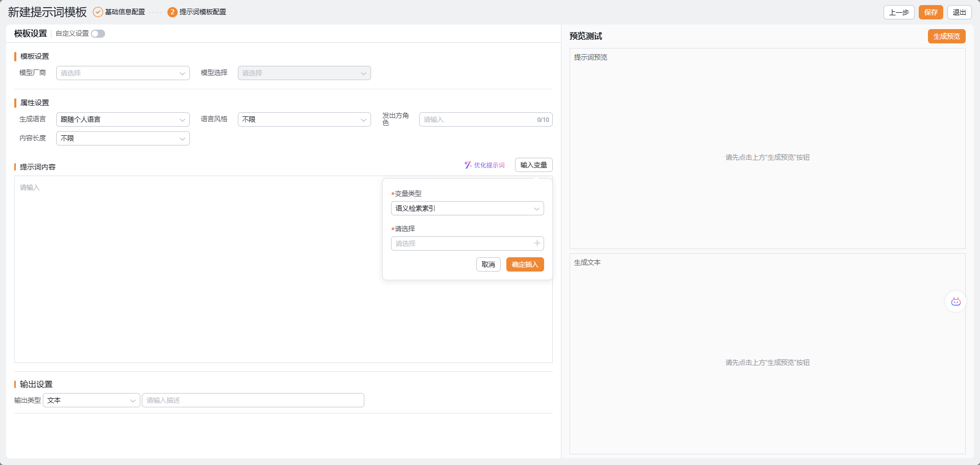Click the 输入变量 button
This screenshot has height=465, width=980.
click(533, 165)
